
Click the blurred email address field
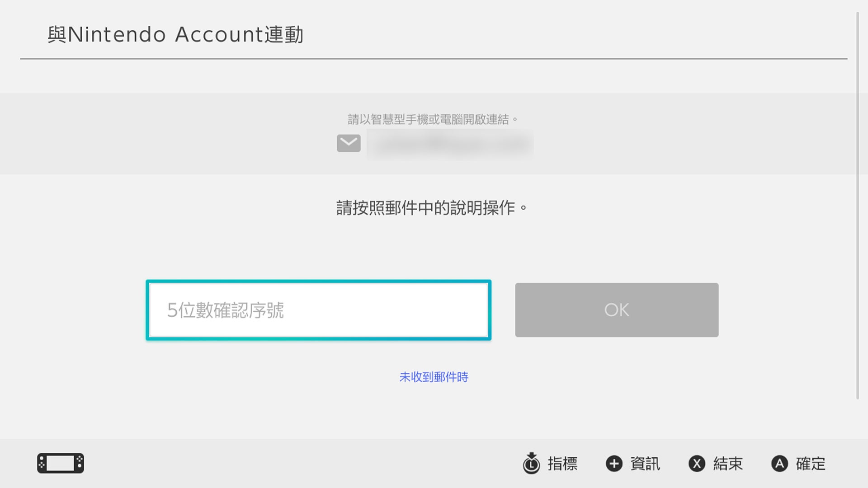click(450, 145)
